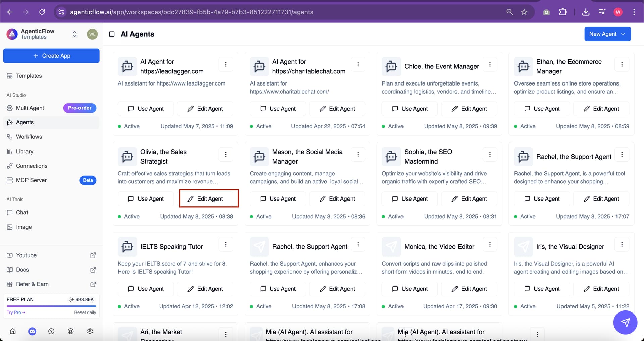Image resolution: width=644 pixels, height=341 pixels.
Task: Open Workflows in the sidebar
Action: [x=51, y=137]
